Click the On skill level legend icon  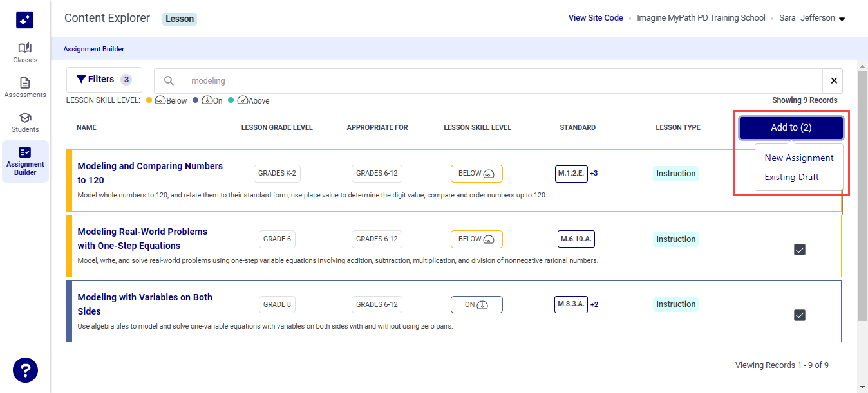pyautogui.click(x=207, y=100)
